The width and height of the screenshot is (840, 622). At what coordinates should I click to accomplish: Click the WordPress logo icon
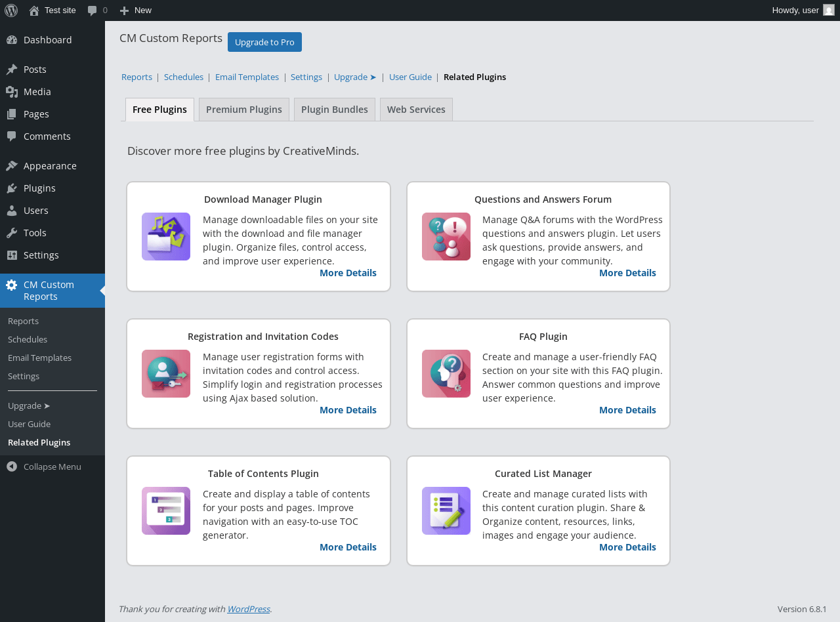(x=11, y=10)
